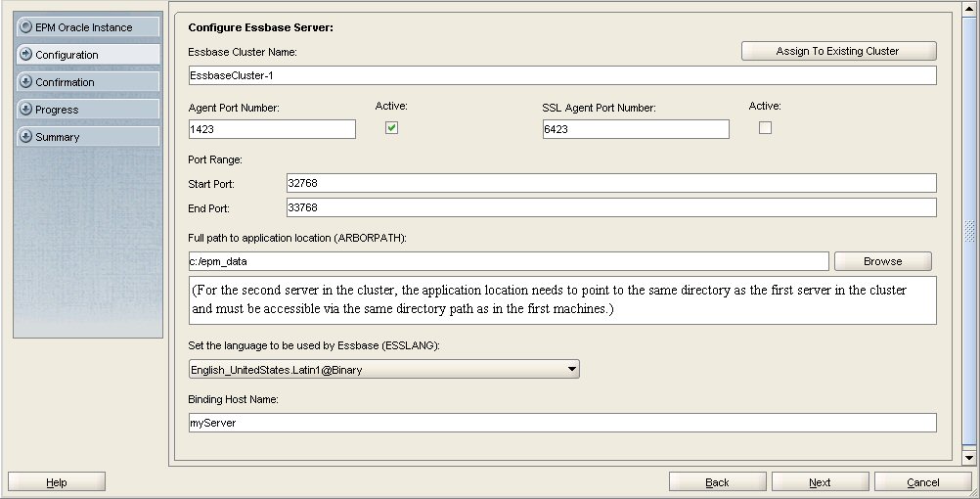Click the SSL Agent Port Number field
The height and width of the screenshot is (499, 980).
[636, 129]
